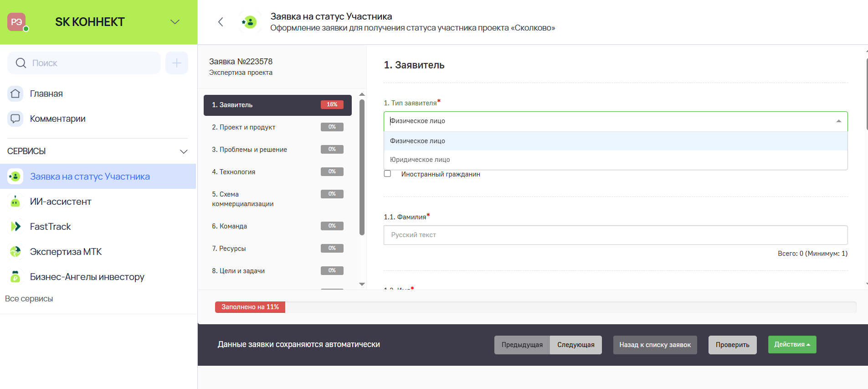868x389 pixels.
Task: Open the Действия dropdown button
Action: click(x=792, y=345)
